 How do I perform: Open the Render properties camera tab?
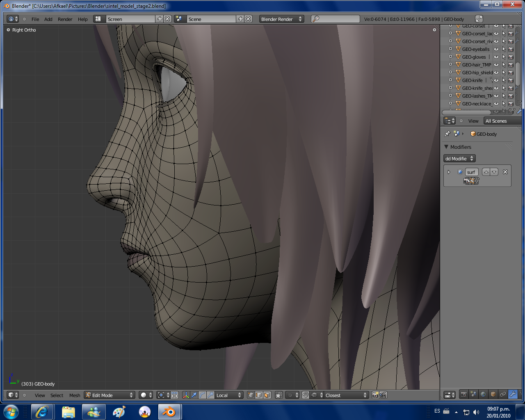[463, 395]
